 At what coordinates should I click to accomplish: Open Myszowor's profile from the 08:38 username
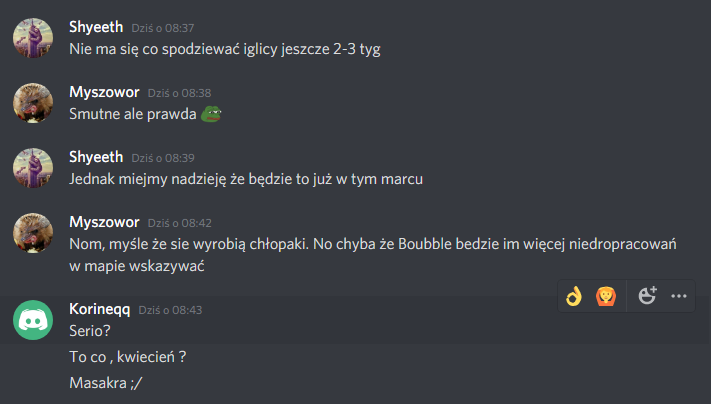pos(104,92)
